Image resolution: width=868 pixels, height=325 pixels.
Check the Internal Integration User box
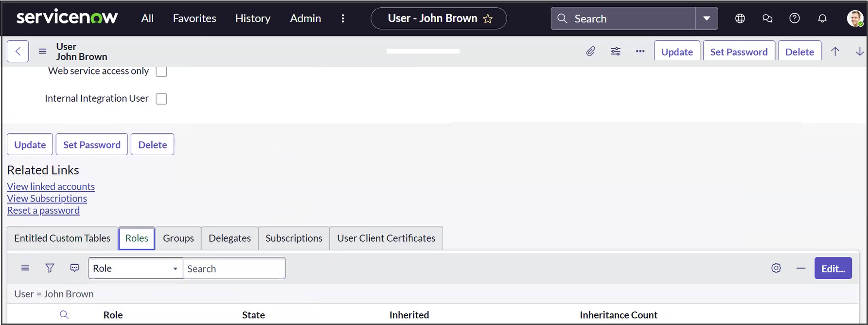point(161,99)
